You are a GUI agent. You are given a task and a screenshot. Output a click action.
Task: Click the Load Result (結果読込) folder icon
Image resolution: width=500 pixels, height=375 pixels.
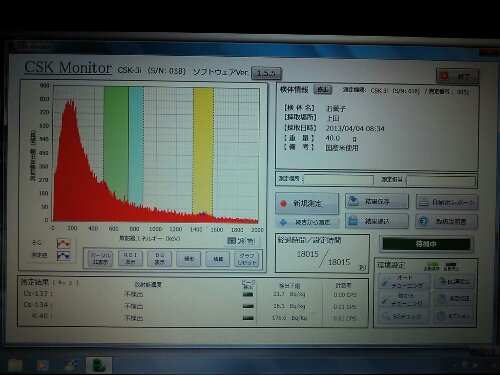click(x=353, y=221)
